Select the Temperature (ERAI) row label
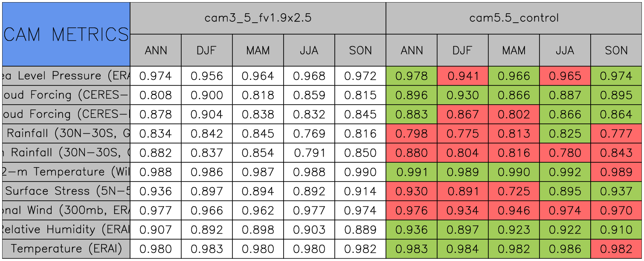The width and height of the screenshot is (644, 261). [x=66, y=249]
